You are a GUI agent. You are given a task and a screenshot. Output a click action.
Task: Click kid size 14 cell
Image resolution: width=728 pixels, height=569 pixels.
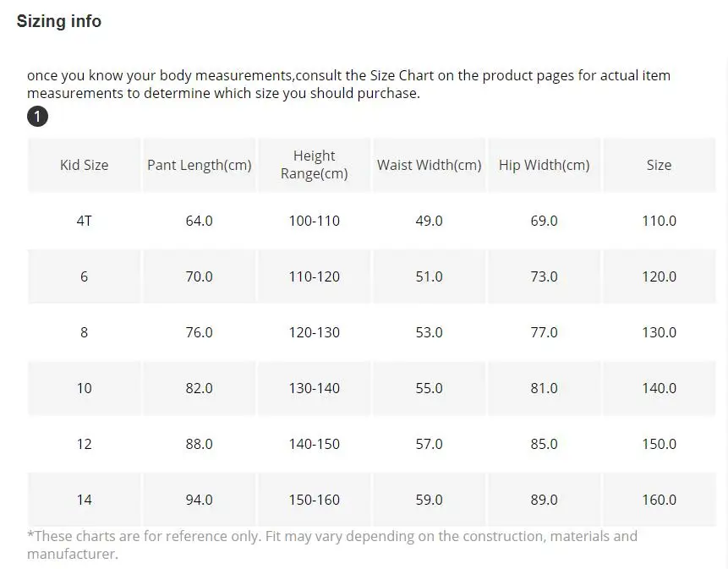pos(84,500)
